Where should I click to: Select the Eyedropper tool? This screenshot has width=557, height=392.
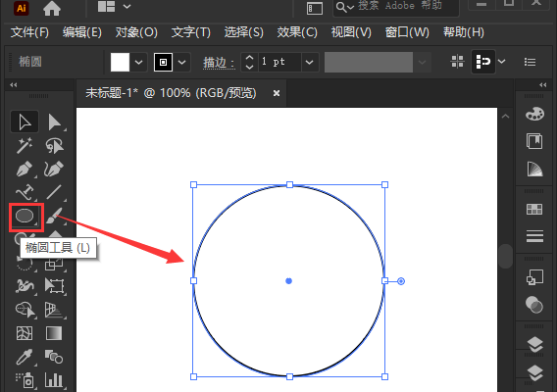[25, 357]
